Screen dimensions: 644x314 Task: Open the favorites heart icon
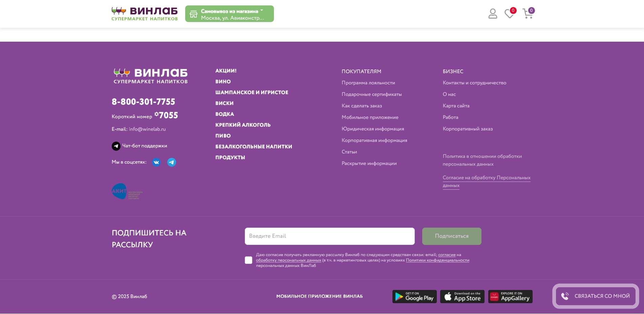click(509, 14)
